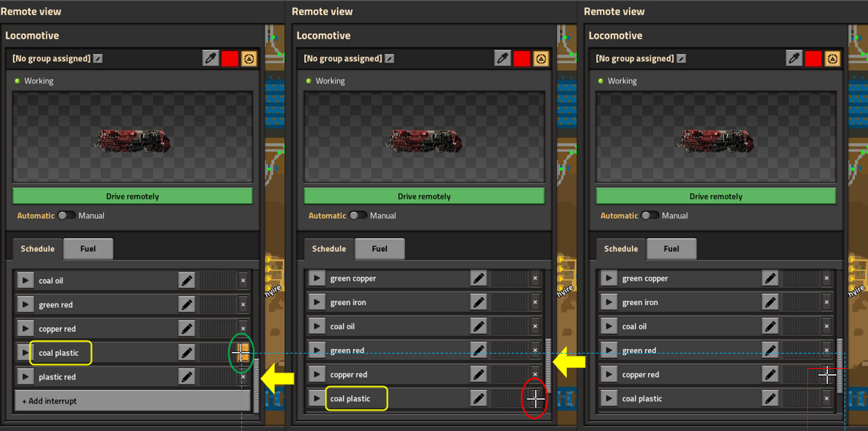
Task: Edit copper red stop in right panel
Action: [x=769, y=374]
